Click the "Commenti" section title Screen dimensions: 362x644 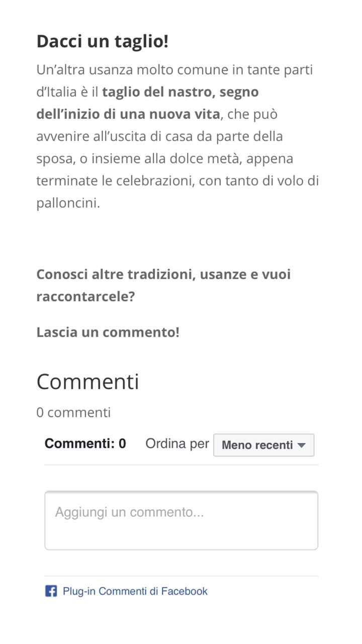[x=86, y=381]
